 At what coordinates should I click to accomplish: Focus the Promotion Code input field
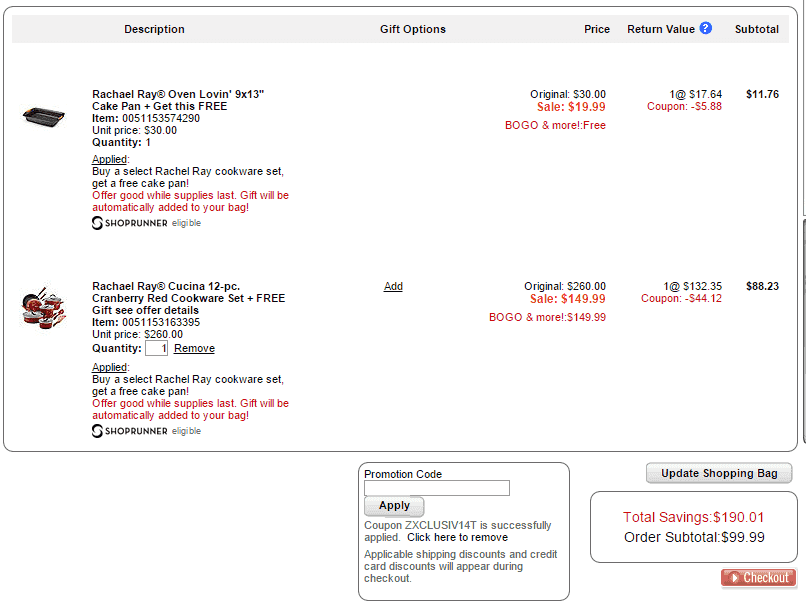[437, 488]
